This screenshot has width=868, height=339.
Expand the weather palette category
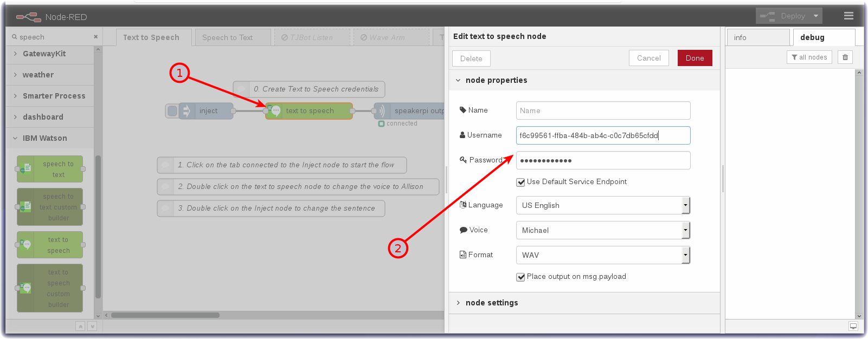pos(50,75)
